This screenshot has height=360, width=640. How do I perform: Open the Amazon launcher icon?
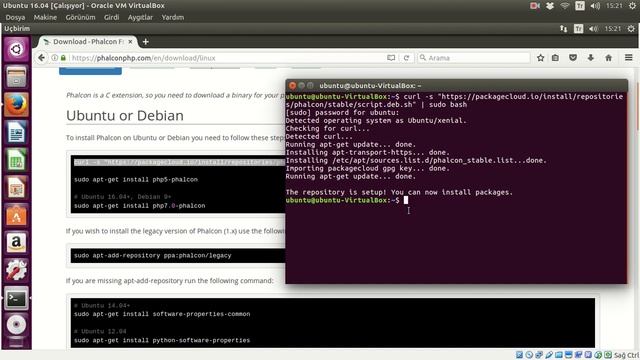pos(16,243)
